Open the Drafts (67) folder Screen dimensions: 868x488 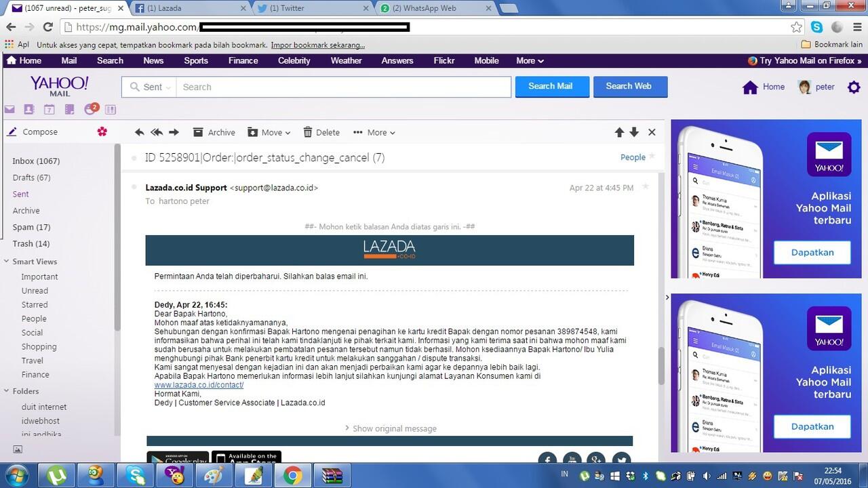point(31,178)
